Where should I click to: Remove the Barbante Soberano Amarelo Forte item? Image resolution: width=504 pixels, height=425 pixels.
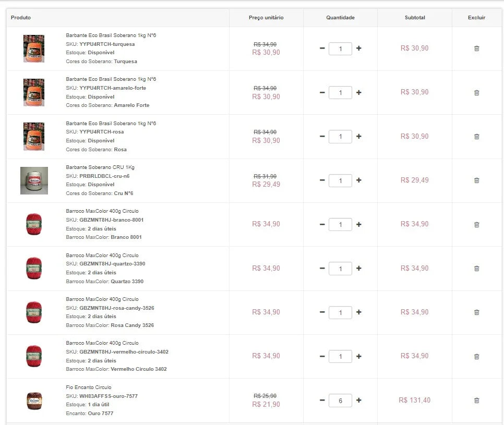pos(476,92)
